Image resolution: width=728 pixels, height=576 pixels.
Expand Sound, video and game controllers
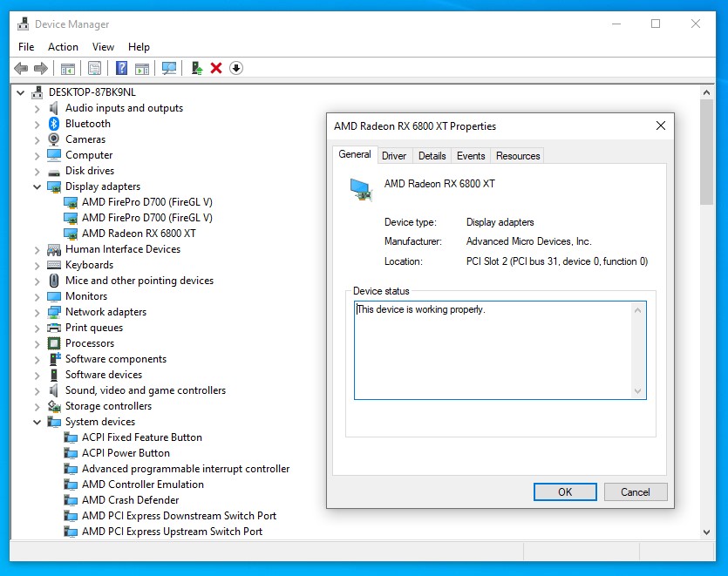coord(37,390)
